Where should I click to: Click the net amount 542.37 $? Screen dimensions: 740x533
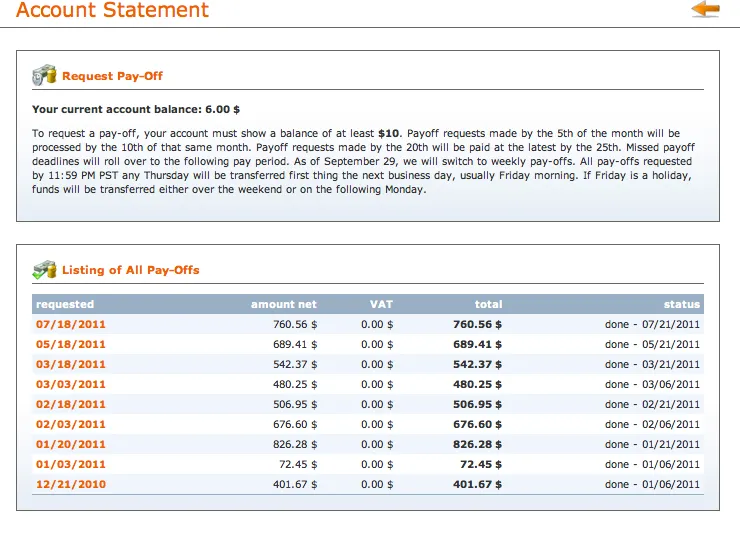tap(295, 364)
